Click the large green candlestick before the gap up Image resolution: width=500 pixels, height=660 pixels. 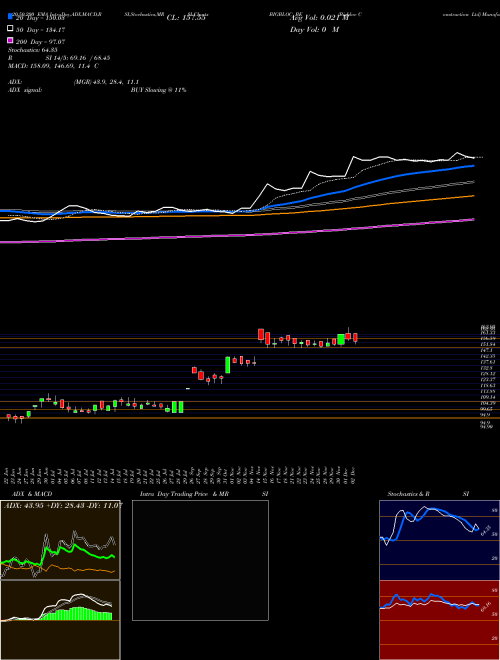point(181,407)
